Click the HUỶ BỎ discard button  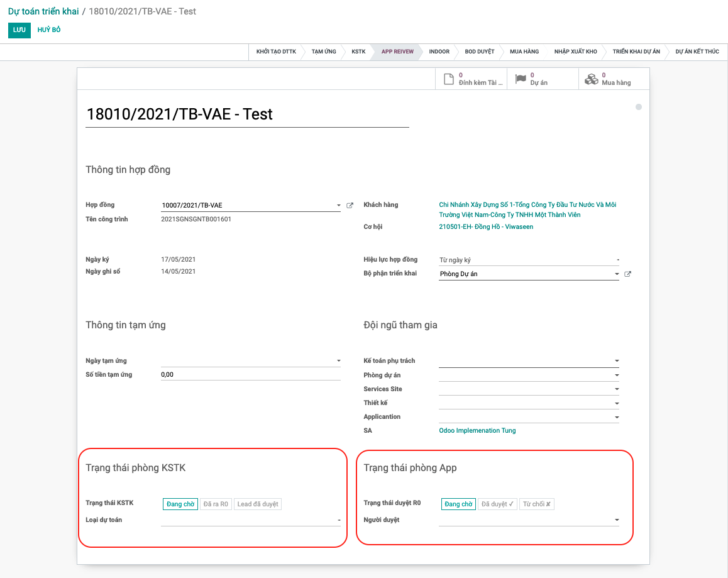click(x=49, y=30)
